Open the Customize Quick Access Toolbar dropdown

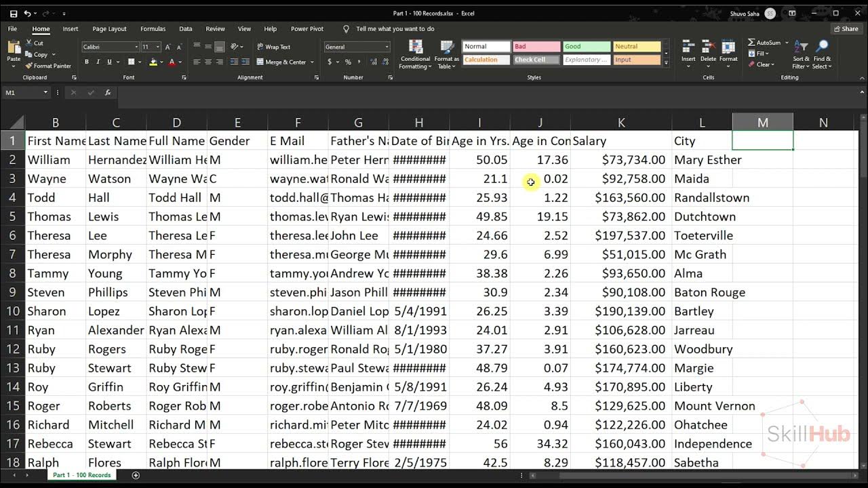64,14
